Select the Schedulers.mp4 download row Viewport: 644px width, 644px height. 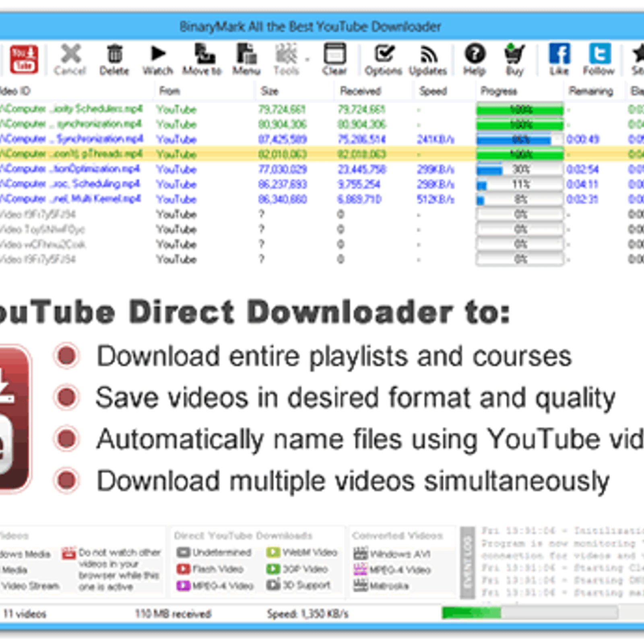tap(322, 109)
